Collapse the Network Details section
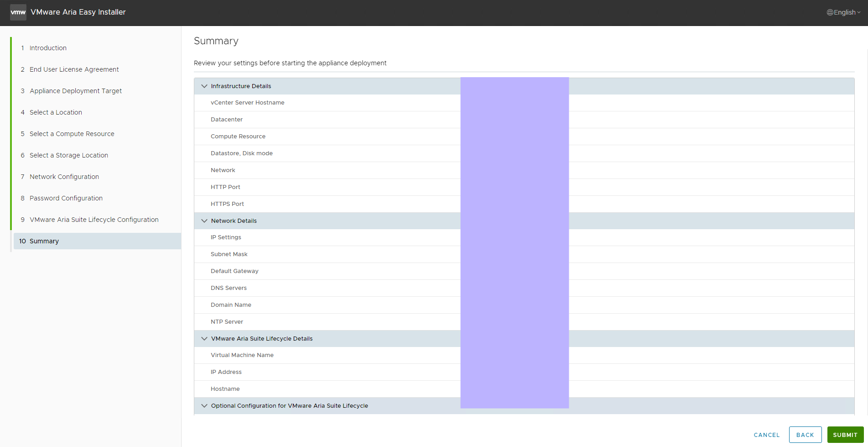The width and height of the screenshot is (868, 447). click(x=204, y=221)
